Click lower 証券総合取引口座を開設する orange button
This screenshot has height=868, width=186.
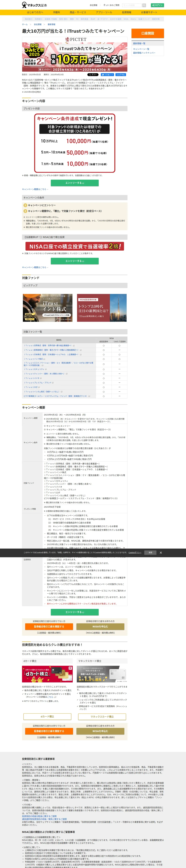pos(49,731)
